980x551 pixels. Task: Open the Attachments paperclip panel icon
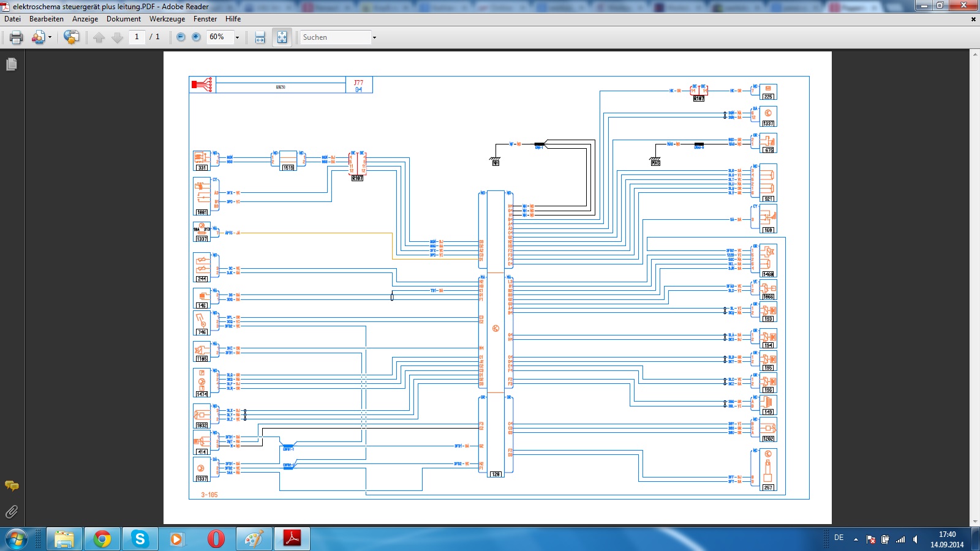pyautogui.click(x=12, y=512)
